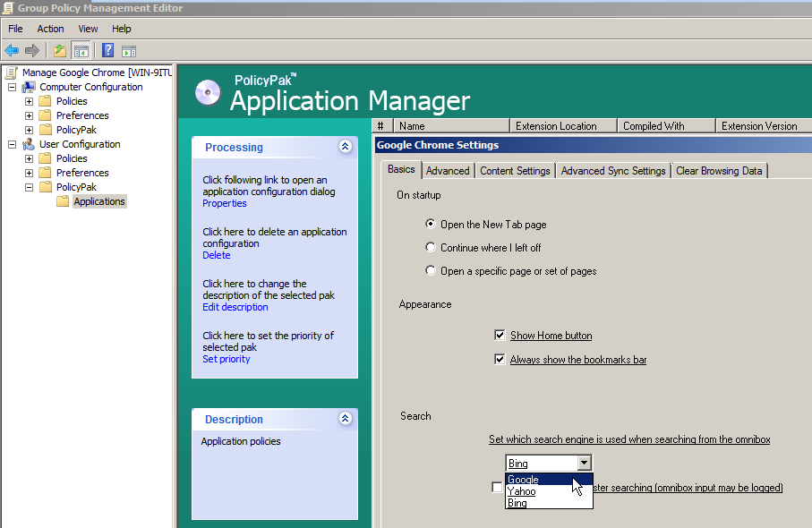Click the Up one level folder icon

60,51
